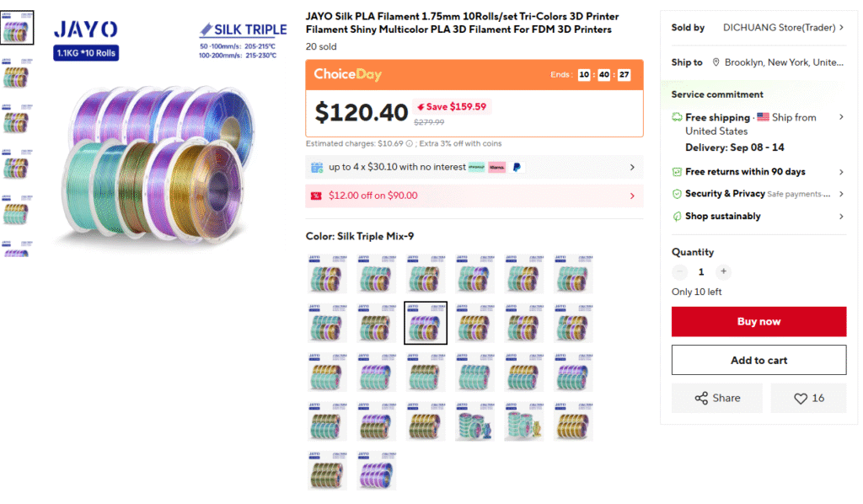Click the minus icon to decrease quantity
Screen dimensions: 863x504
680,271
